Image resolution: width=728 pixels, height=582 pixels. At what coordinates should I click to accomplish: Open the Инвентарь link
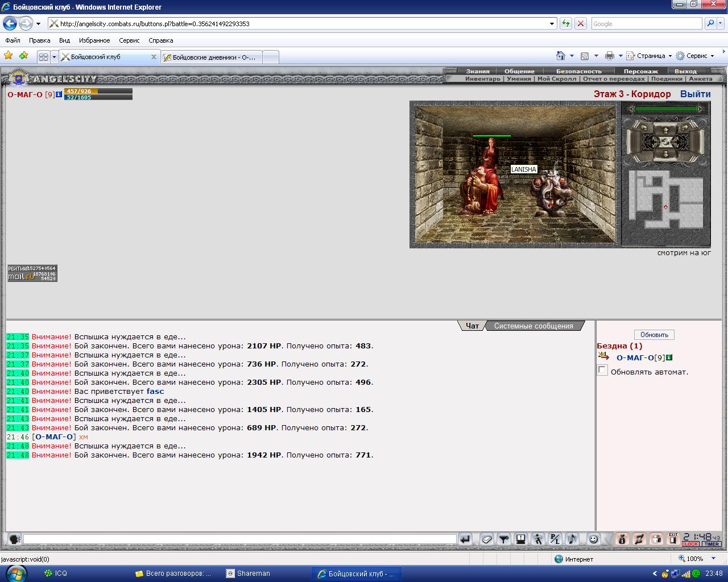tap(482, 78)
